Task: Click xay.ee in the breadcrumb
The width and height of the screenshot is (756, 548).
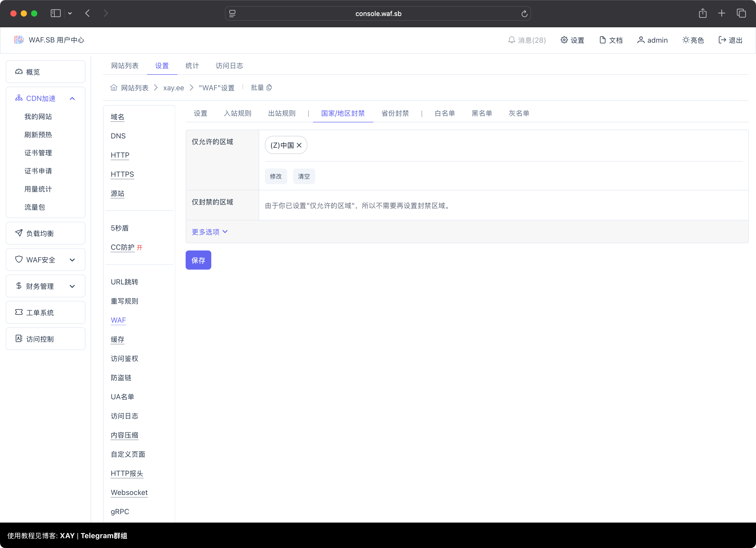Action: [x=174, y=88]
